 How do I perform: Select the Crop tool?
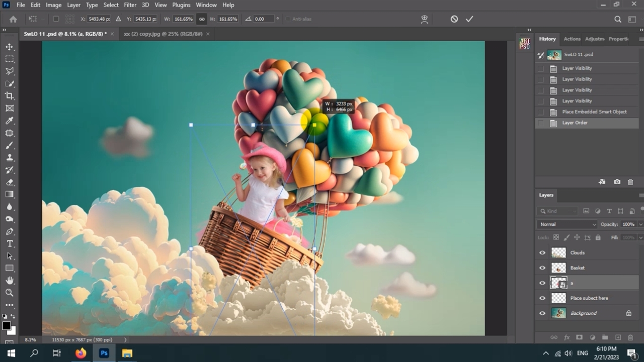10,96
